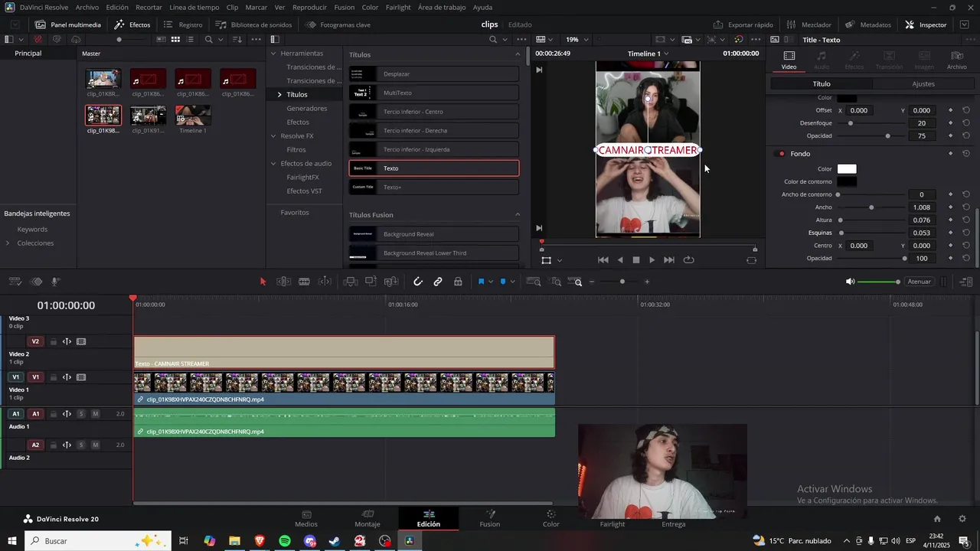Toggle loop playback icon
This screenshot has width=980, height=551.
tap(688, 260)
